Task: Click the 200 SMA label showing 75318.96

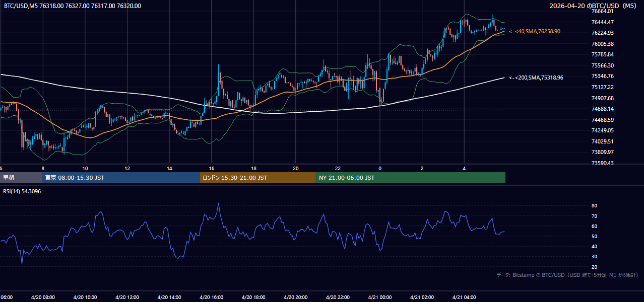Action: pyautogui.click(x=536, y=78)
